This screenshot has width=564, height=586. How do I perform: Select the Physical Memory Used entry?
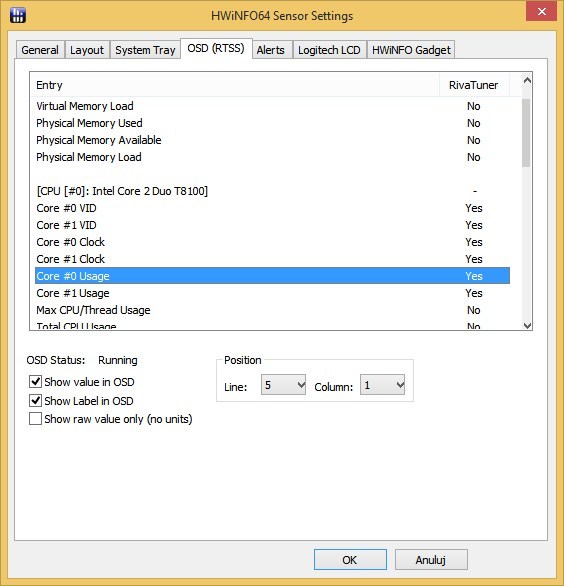272,123
